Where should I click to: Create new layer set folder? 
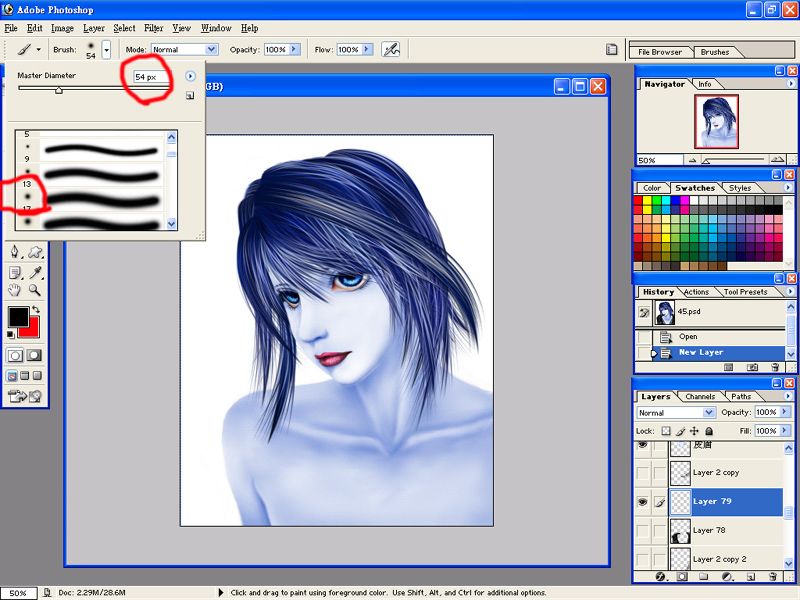(704, 577)
